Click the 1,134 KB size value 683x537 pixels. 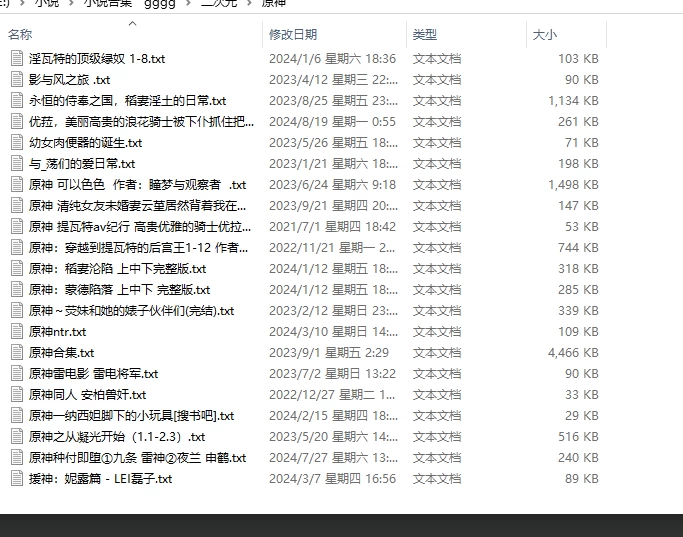[x=573, y=100]
